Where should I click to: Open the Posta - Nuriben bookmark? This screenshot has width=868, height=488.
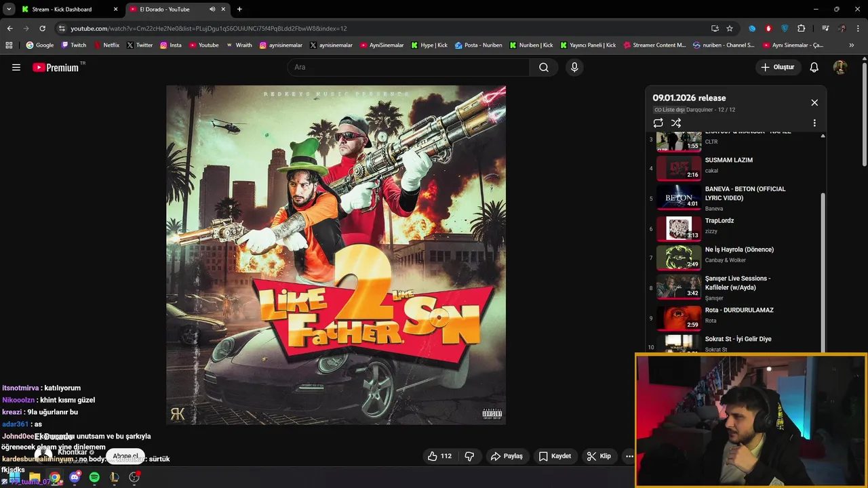pyautogui.click(x=479, y=45)
